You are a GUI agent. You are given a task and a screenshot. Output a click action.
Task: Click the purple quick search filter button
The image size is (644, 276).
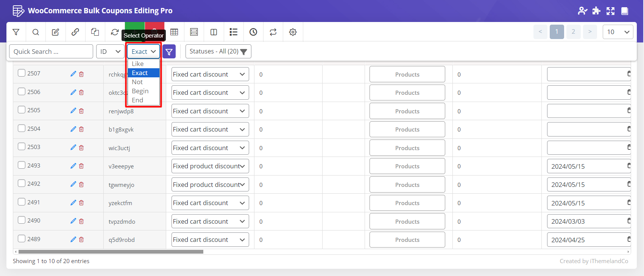pyautogui.click(x=169, y=52)
